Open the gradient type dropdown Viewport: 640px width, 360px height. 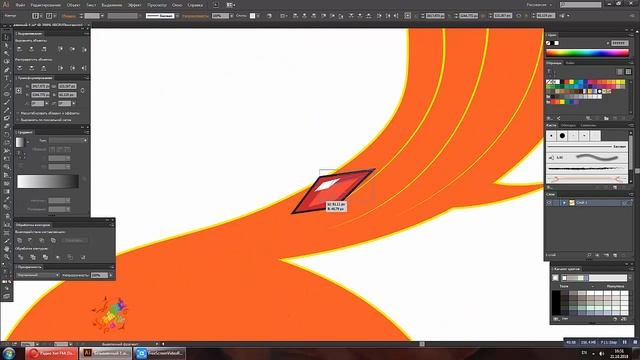[68, 140]
